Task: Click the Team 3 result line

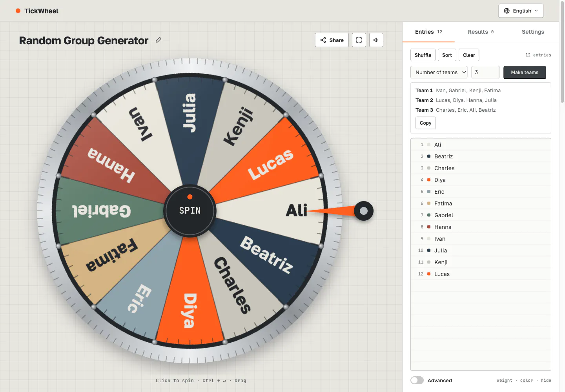Action: pyautogui.click(x=456, y=110)
